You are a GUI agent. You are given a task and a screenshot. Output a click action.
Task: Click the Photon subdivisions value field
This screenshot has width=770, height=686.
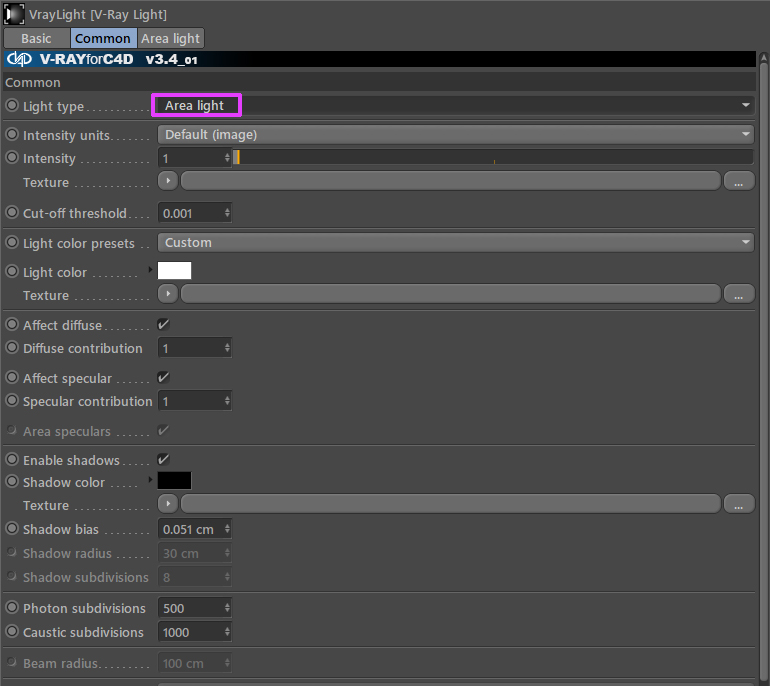pyautogui.click(x=194, y=608)
